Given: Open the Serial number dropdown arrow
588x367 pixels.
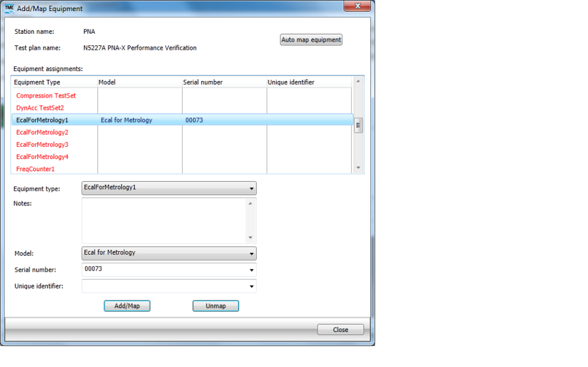Looking at the screenshot, I should 251,269.
